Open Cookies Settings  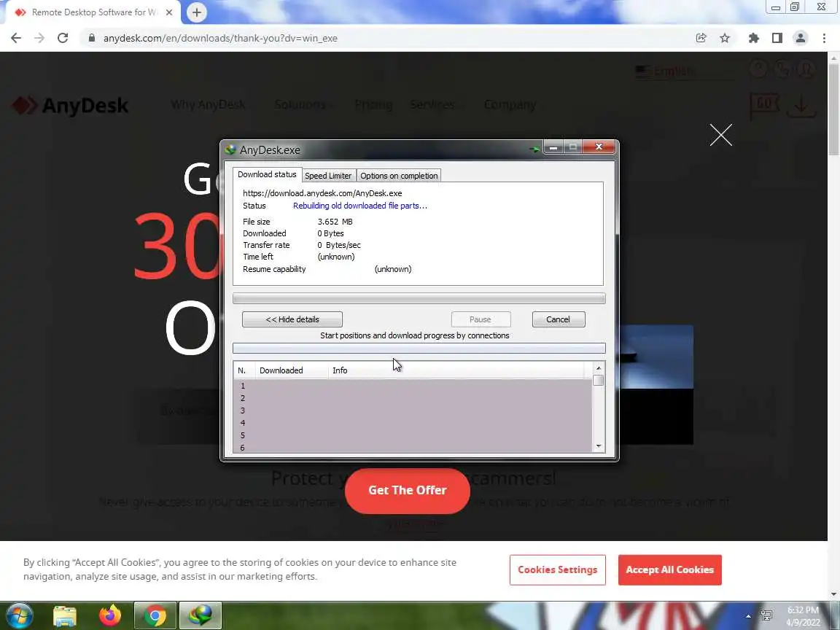[558, 570]
